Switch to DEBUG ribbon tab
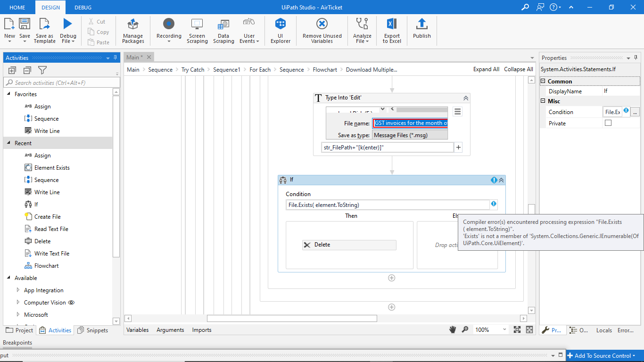The width and height of the screenshot is (644, 362). point(83,7)
